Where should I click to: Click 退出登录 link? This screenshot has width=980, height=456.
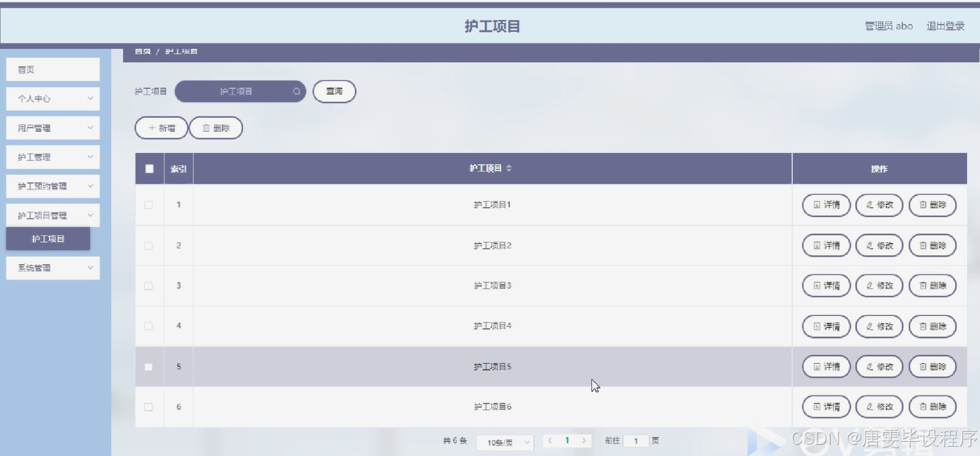tap(945, 26)
